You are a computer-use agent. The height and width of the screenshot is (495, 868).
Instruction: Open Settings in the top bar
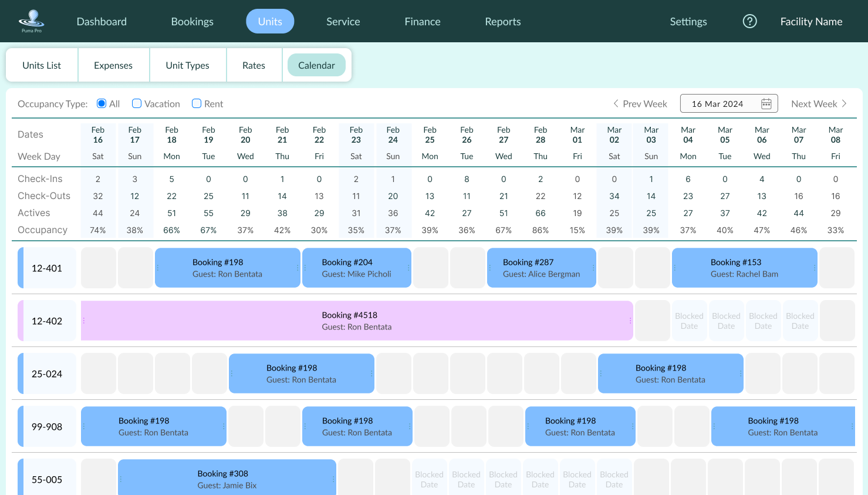point(688,22)
